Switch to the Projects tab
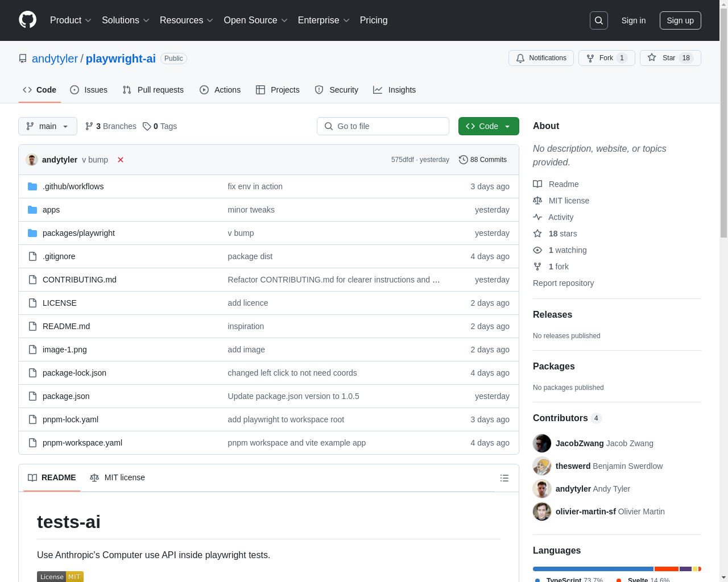This screenshot has height=582, width=728. 278,90
